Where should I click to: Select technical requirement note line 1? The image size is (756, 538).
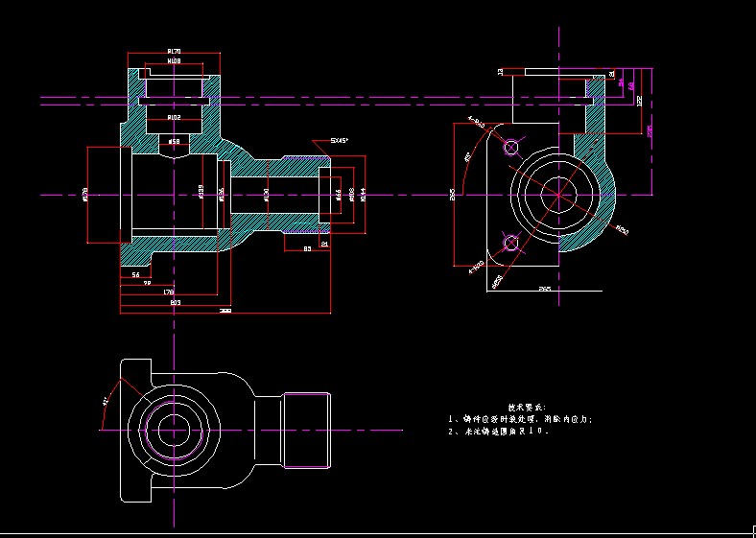[521, 419]
